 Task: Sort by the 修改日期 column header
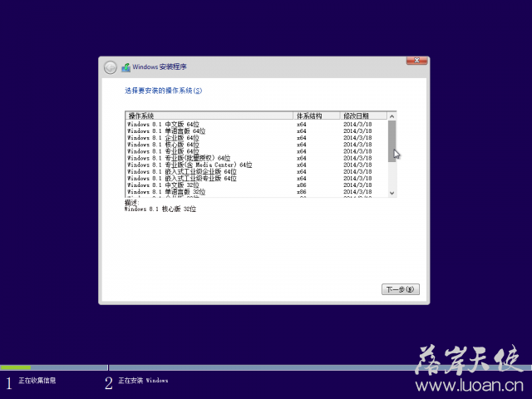(x=363, y=116)
